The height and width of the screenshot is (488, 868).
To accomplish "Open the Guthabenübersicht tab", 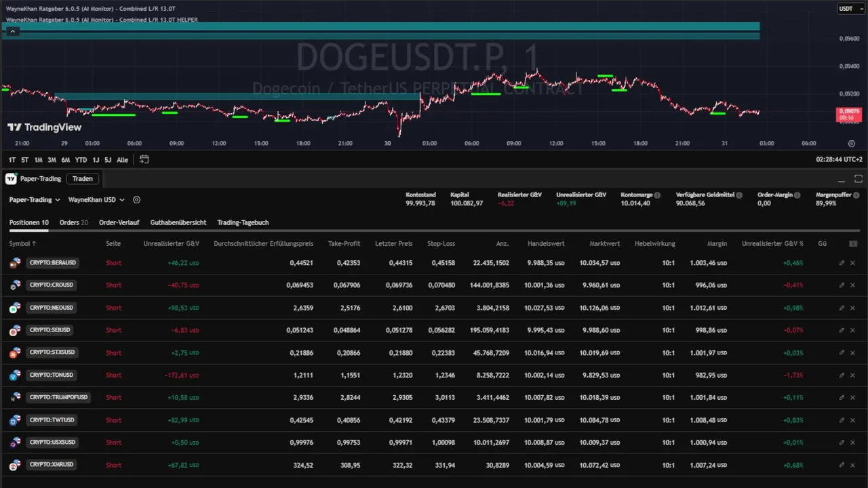I will coord(178,222).
